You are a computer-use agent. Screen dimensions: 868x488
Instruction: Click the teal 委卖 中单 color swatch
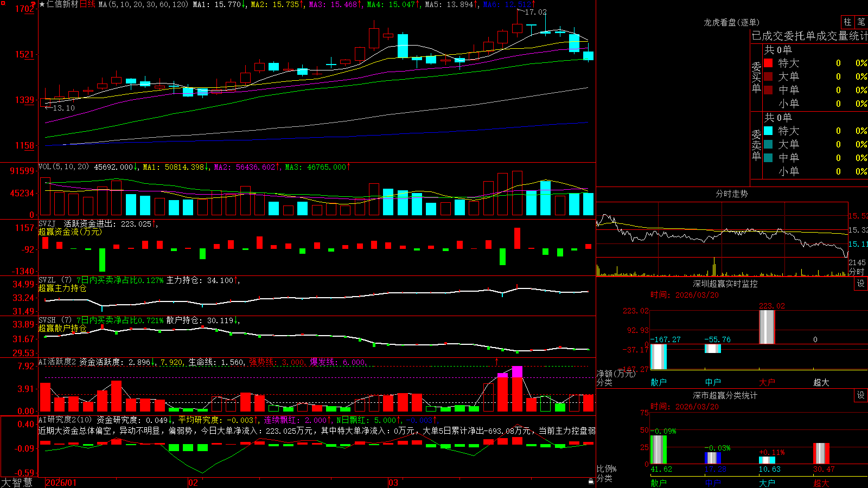click(x=768, y=158)
